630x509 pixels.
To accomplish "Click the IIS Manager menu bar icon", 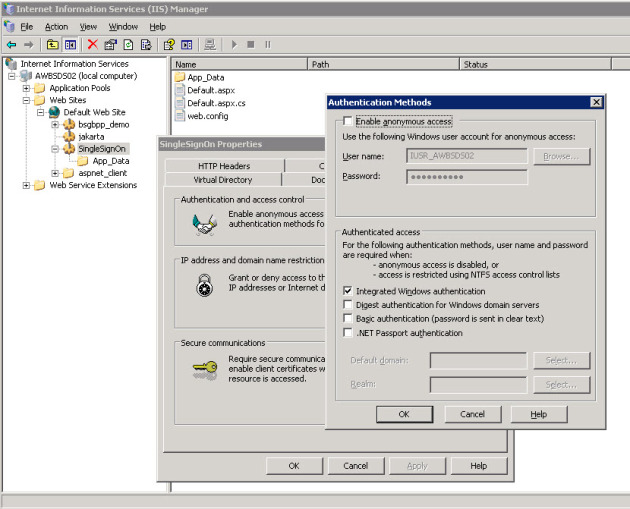I will tap(9, 27).
